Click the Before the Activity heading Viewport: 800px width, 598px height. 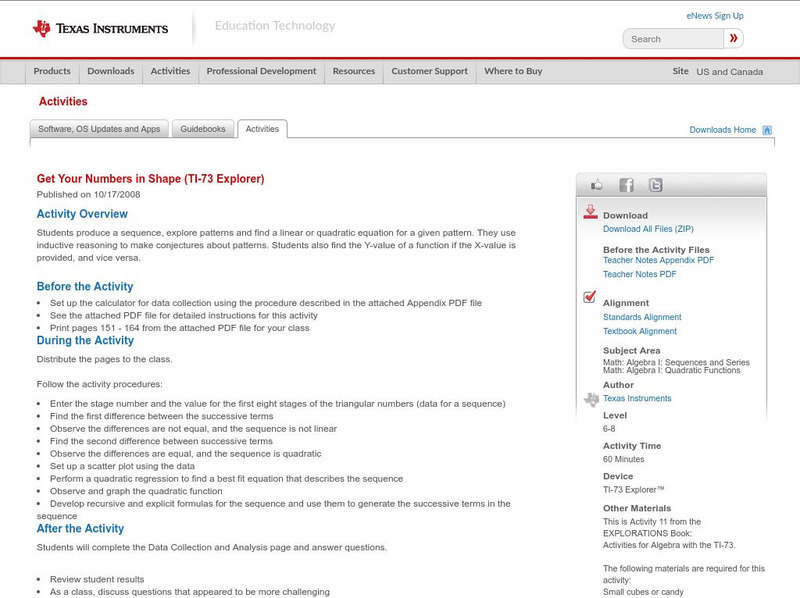click(x=85, y=286)
